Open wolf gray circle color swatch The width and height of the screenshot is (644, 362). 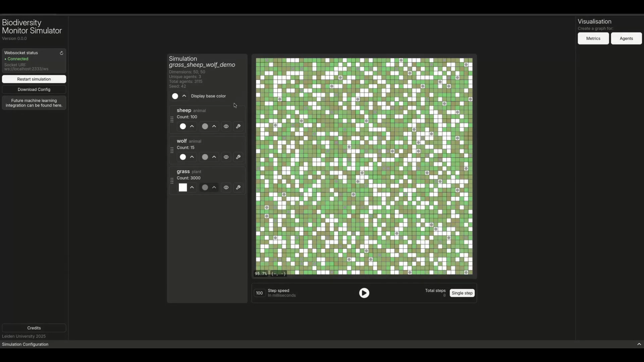205,157
